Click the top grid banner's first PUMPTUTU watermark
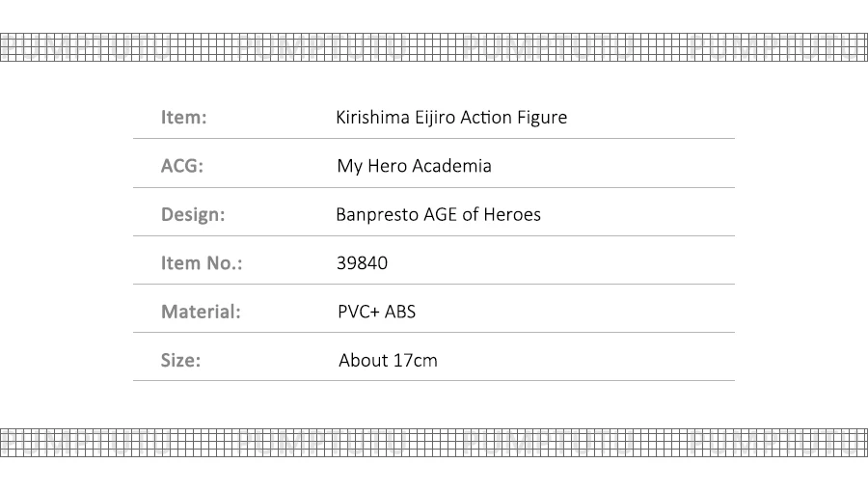The width and height of the screenshot is (868, 491). tap(84, 47)
